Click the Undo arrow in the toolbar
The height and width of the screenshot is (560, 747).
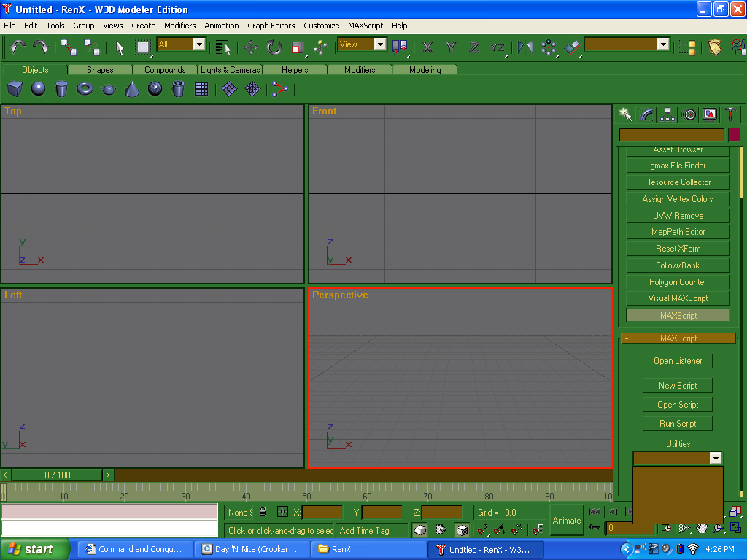pyautogui.click(x=18, y=47)
